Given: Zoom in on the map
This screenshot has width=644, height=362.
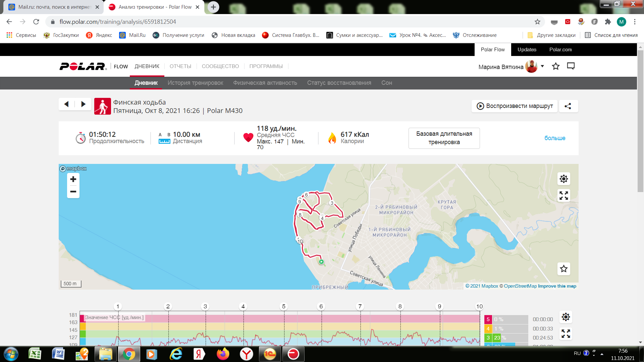Looking at the screenshot, I should point(73,179).
